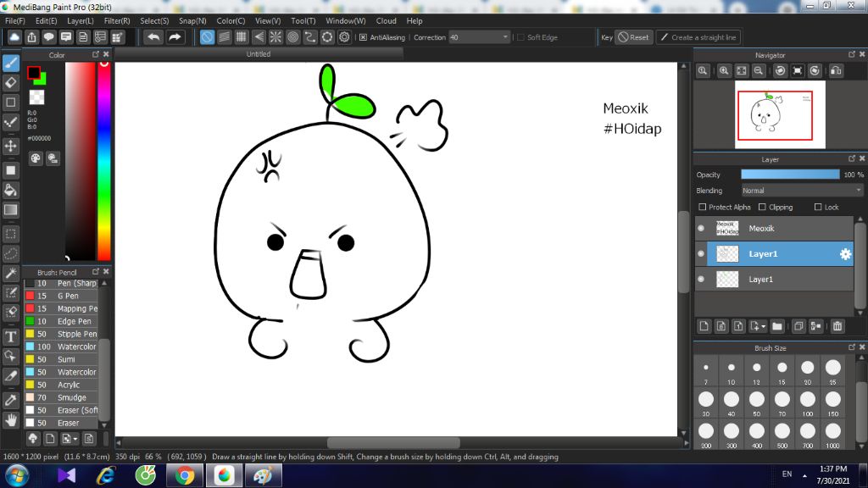This screenshot has height=488, width=868.
Task: Click the rainbow hue bar
Action: coord(104,160)
